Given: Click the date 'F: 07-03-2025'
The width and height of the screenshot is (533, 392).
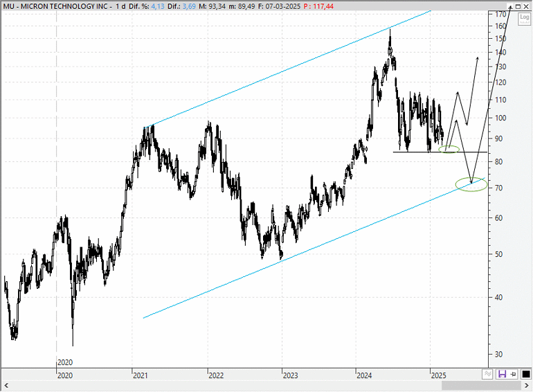Looking at the screenshot, I should point(279,6).
